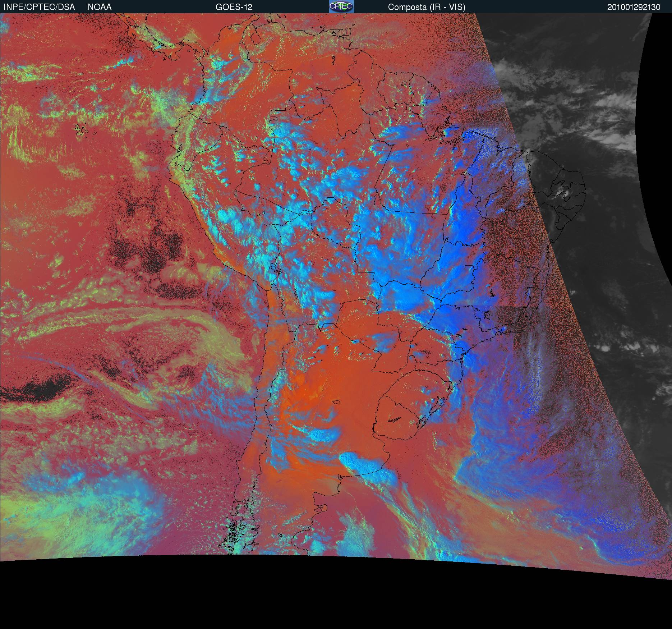Click the CPTEC logo in the header
This screenshot has height=629, width=672.
point(341,6)
